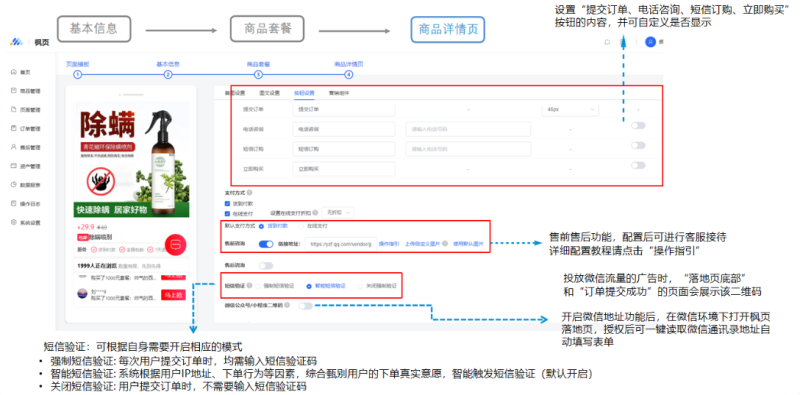Viewport: 800px width, 395px height.
Task: Show help icon next to 微信公众号/小程序二维码
Action: coord(288,305)
